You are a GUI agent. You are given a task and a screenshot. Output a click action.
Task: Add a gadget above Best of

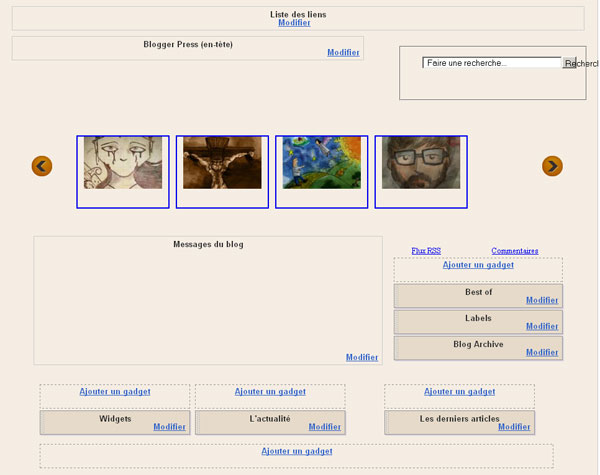[478, 265]
